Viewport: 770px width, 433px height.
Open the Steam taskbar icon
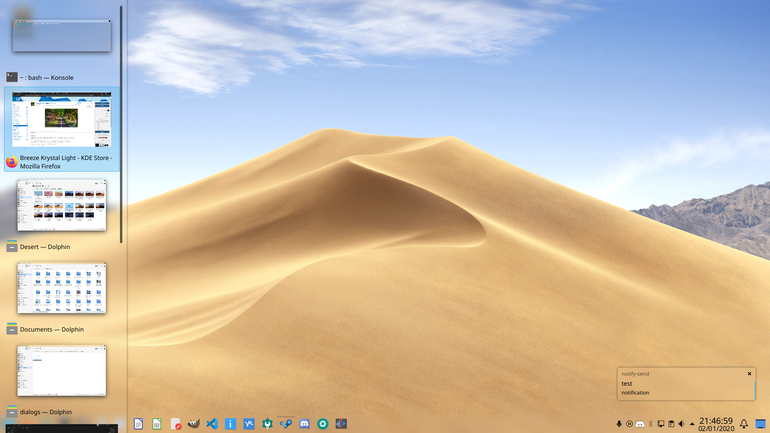(286, 424)
